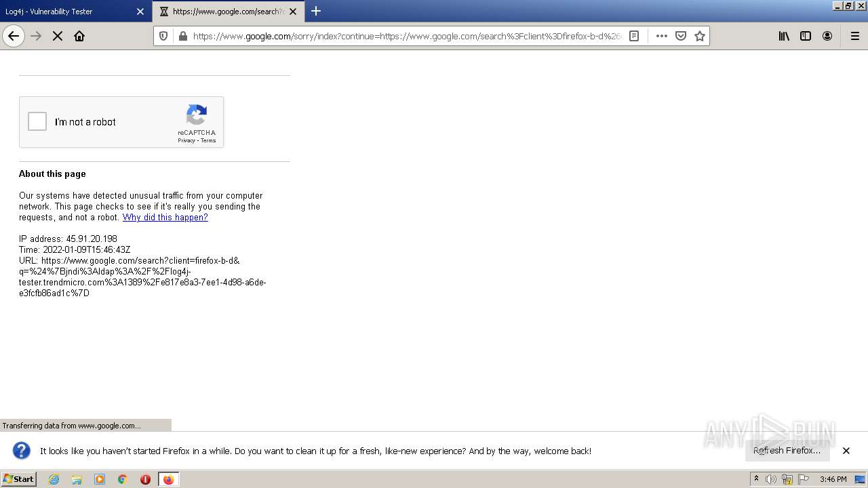
Task: Open the Library panel
Action: (784, 36)
